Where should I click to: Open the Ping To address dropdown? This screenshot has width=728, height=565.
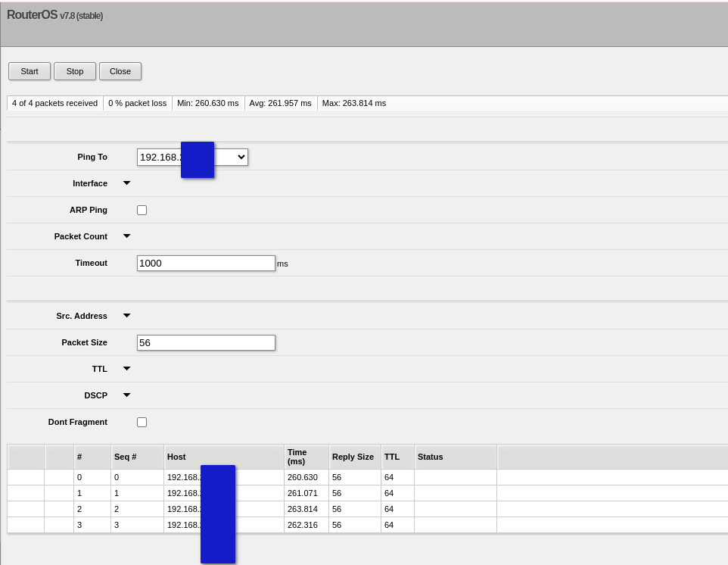coord(241,157)
